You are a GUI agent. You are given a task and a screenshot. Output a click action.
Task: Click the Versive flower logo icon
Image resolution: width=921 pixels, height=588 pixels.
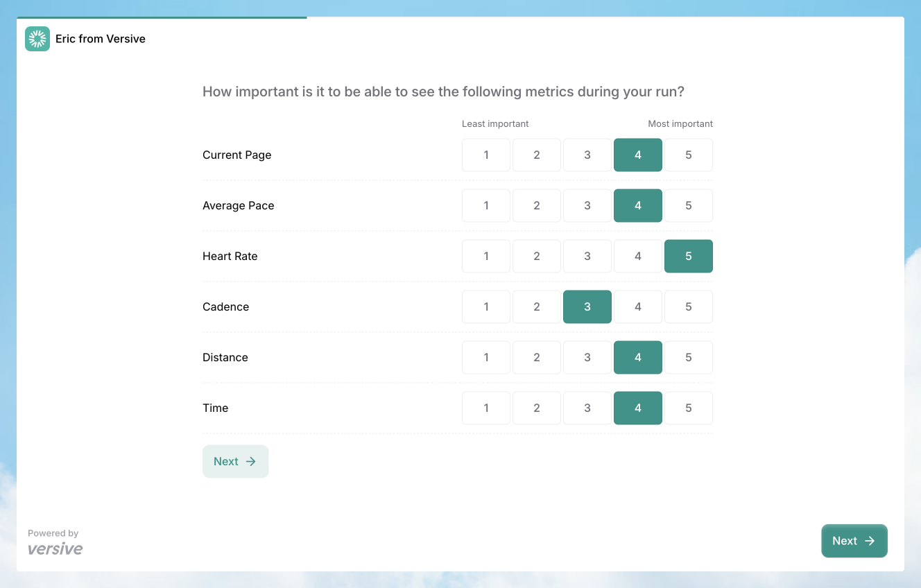37,39
